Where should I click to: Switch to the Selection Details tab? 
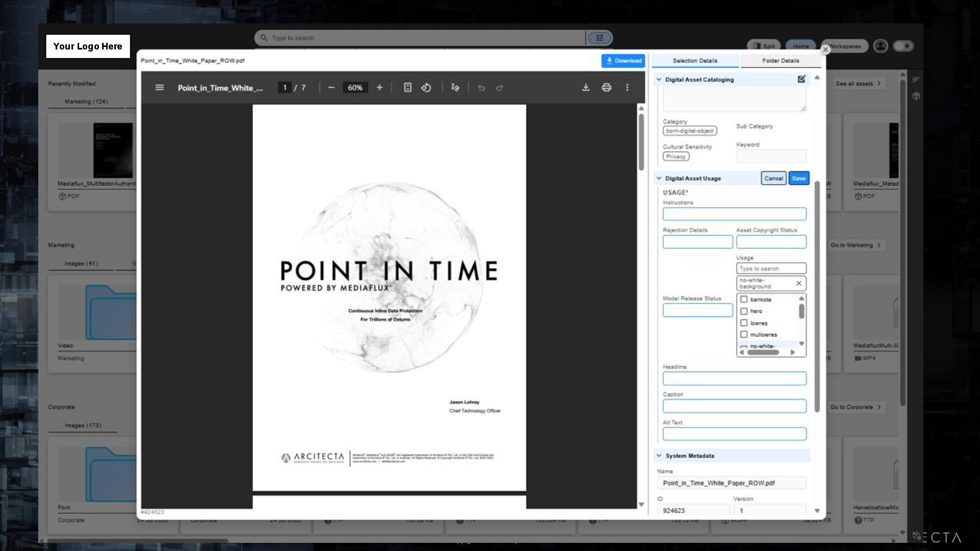695,61
